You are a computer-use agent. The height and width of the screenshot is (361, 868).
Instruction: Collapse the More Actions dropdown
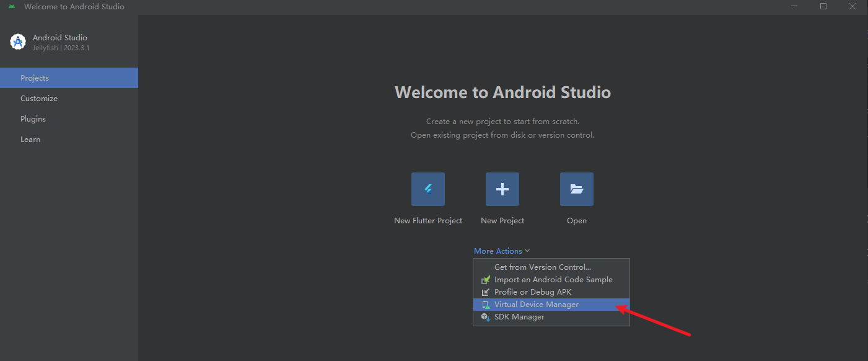click(498, 251)
